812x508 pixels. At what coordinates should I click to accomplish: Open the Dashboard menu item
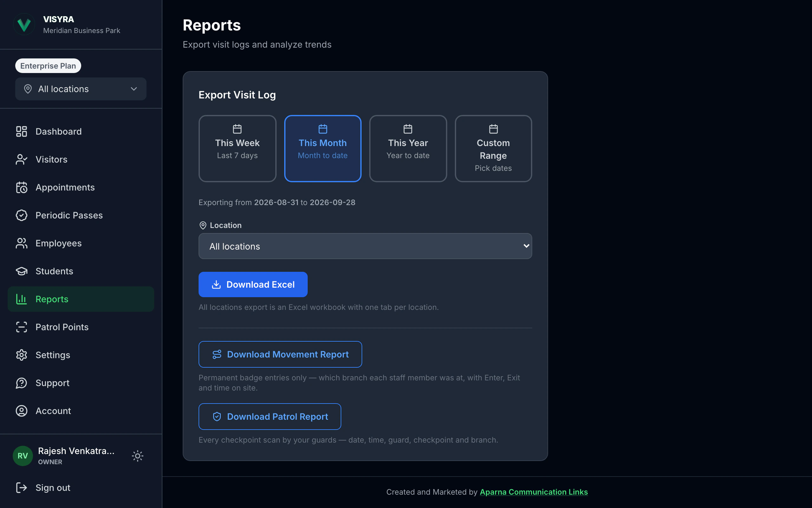point(81,131)
